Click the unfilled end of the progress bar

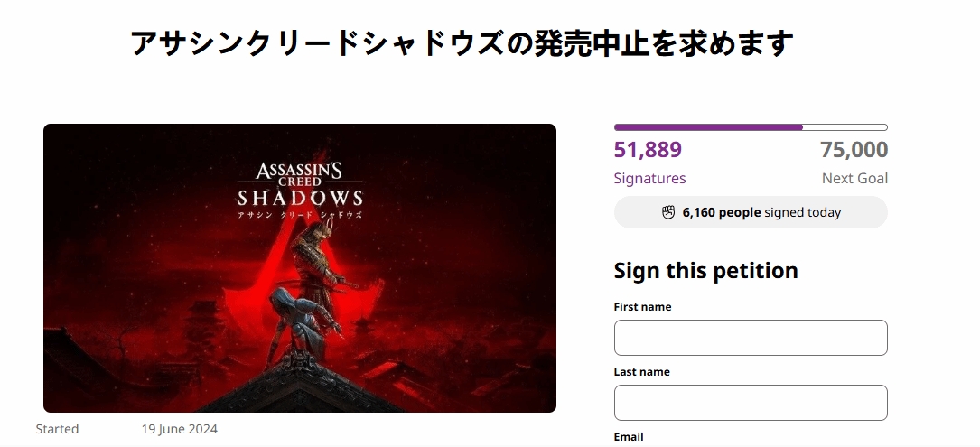pyautogui.click(x=845, y=127)
